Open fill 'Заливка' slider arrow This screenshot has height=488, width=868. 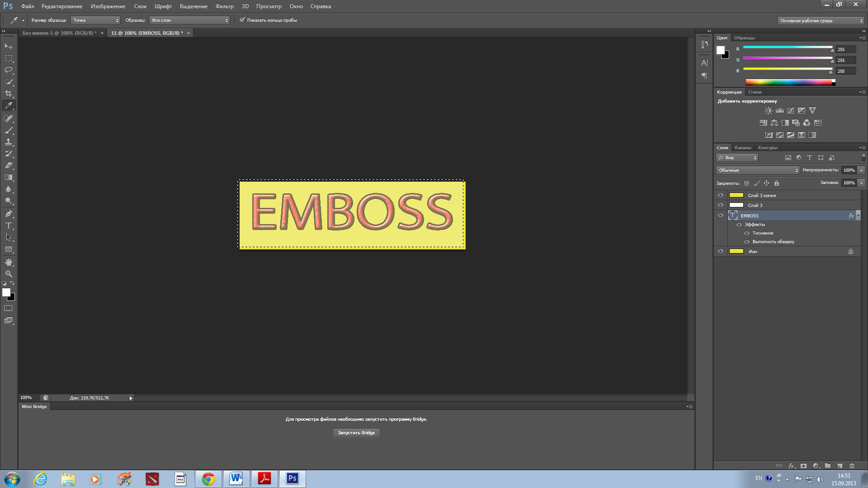tap(862, 183)
